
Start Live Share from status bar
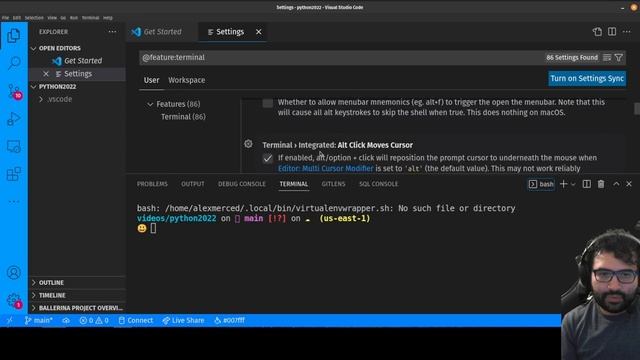(183, 320)
